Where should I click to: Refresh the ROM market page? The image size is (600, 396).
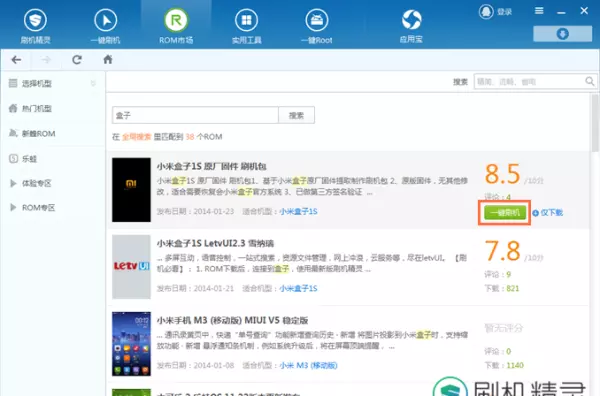point(77,60)
